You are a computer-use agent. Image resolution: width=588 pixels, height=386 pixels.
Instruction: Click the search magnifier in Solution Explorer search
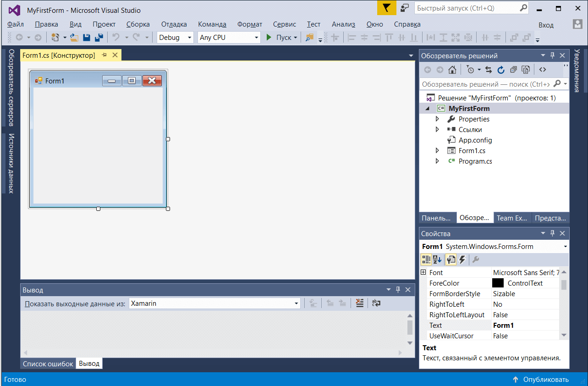point(557,84)
